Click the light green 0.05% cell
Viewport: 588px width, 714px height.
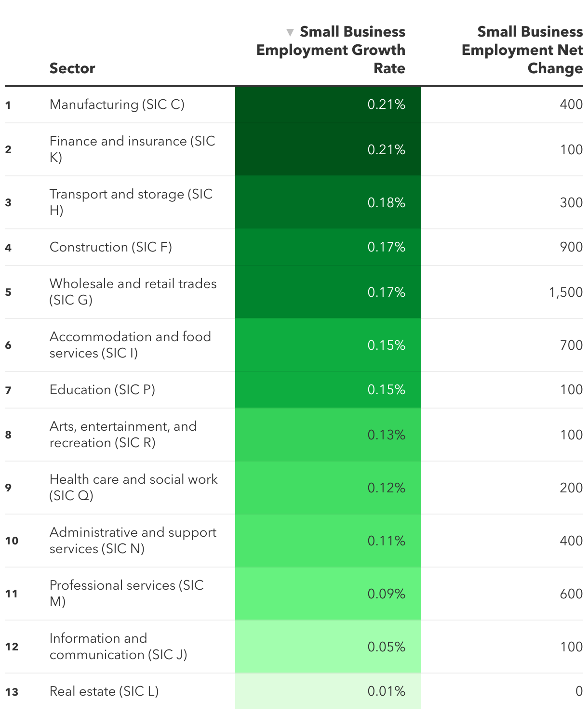point(328,647)
